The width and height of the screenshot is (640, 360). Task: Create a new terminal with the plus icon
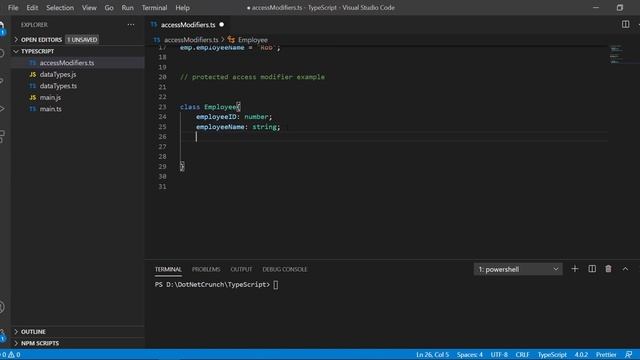tap(575, 269)
